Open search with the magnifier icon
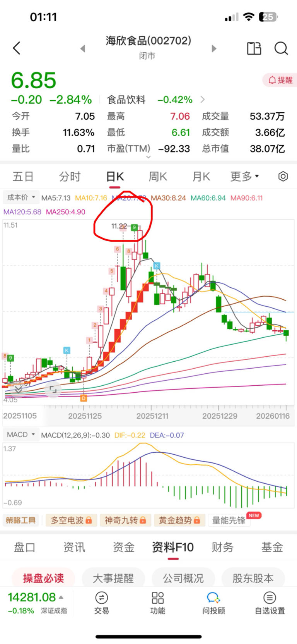 coord(281,48)
